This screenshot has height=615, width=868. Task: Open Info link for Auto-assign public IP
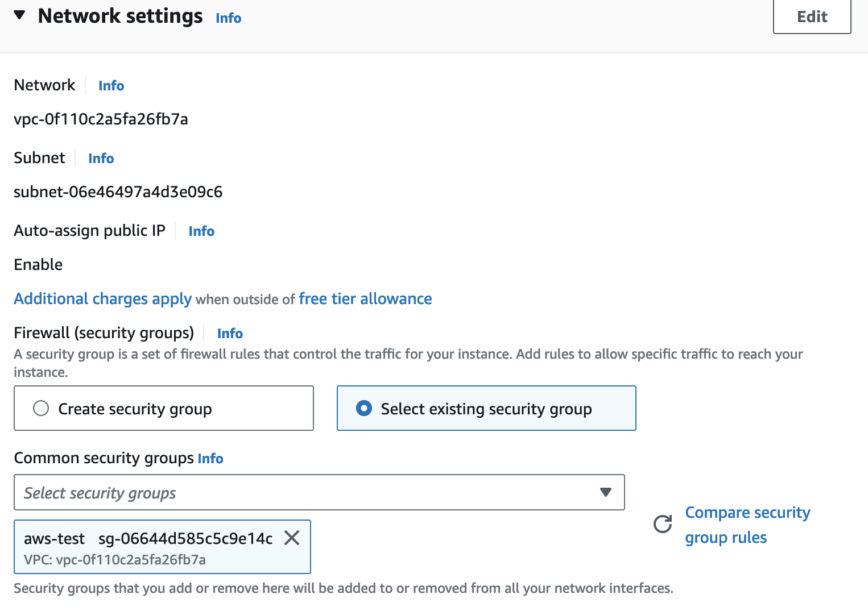(201, 231)
